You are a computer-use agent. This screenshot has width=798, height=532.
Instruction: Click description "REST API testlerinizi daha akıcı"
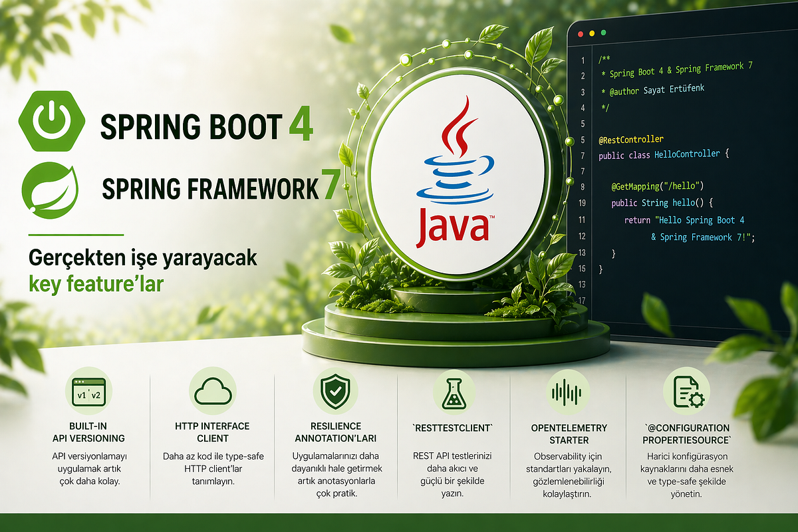(x=454, y=462)
